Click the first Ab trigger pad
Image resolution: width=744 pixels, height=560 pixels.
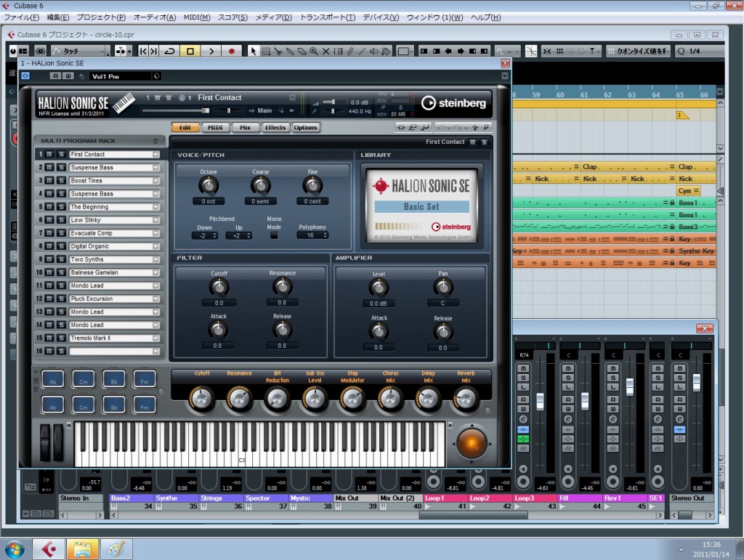52,379
